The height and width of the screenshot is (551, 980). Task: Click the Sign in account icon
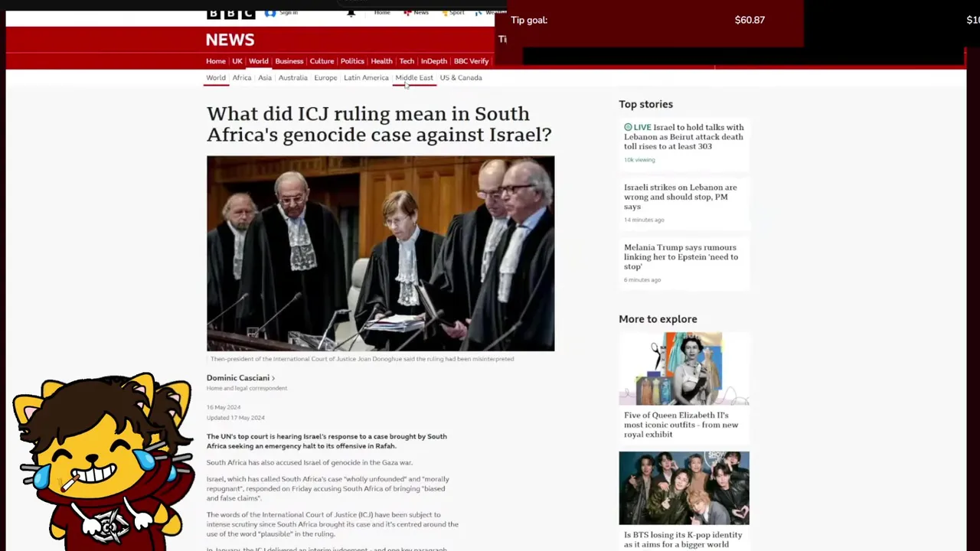point(270,13)
